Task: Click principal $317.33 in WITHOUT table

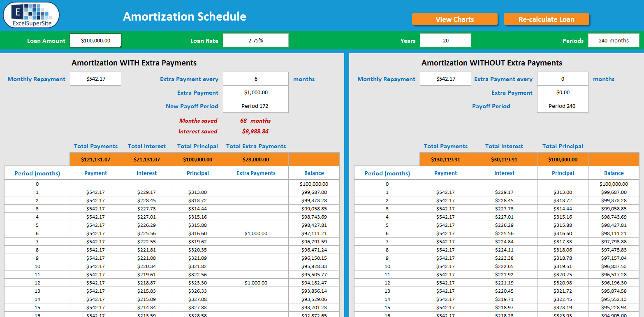Action: point(563,242)
